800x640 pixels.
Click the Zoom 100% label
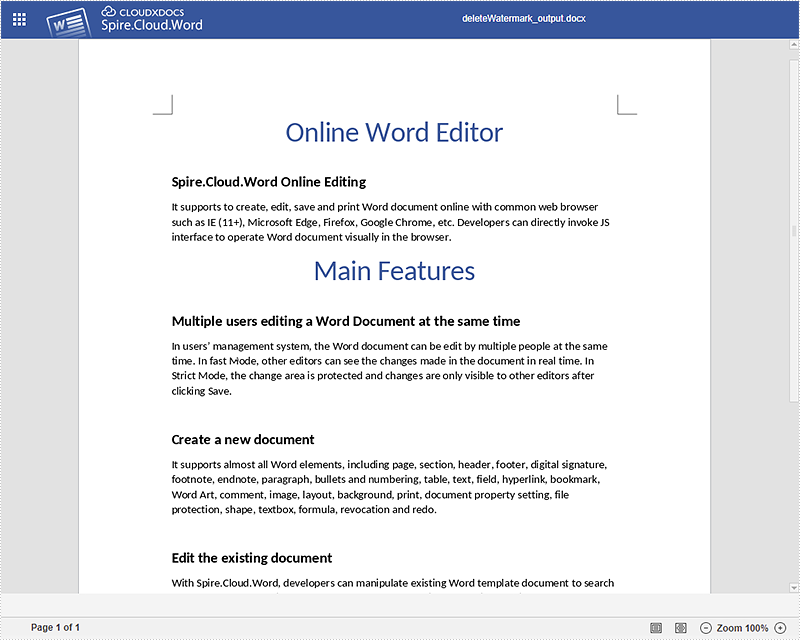click(x=742, y=628)
